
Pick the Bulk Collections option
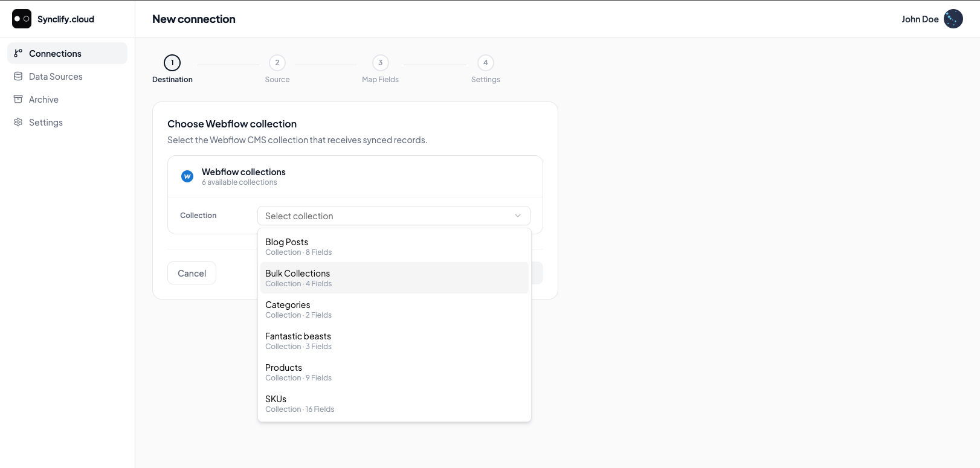(x=395, y=278)
